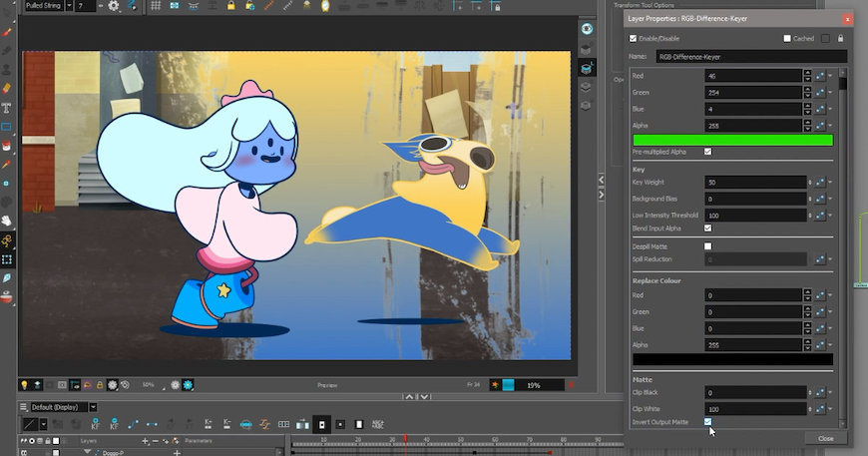This screenshot has width=868, height=456.
Task: Click the onion skin watch icon
Action: click(325, 6)
